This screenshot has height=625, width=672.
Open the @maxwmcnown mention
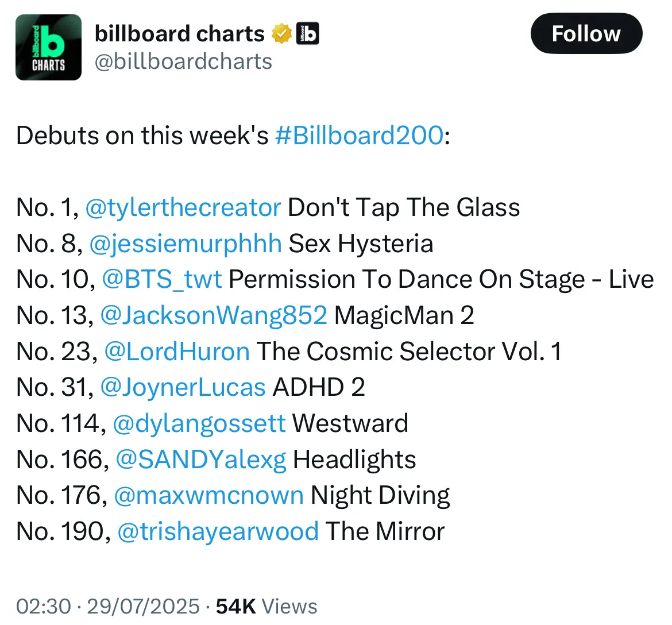click(x=208, y=495)
